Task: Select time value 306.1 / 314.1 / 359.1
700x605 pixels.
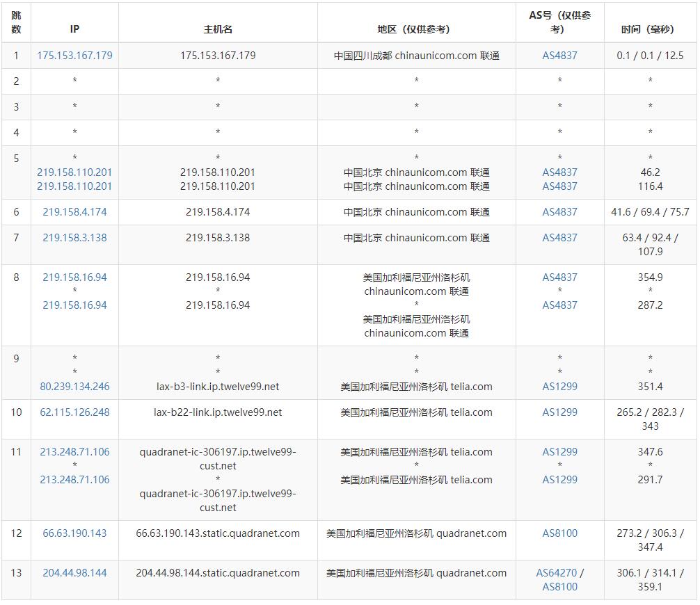Action: click(650, 579)
